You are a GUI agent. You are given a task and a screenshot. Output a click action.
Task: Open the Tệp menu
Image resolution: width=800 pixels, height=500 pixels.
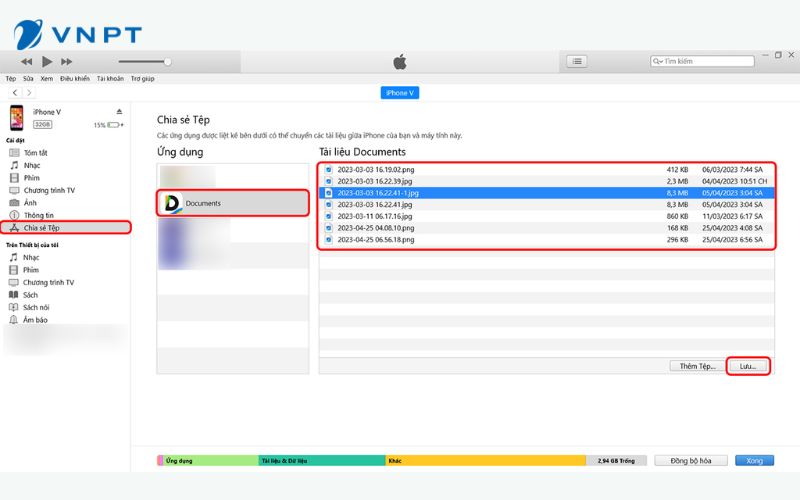(11, 78)
